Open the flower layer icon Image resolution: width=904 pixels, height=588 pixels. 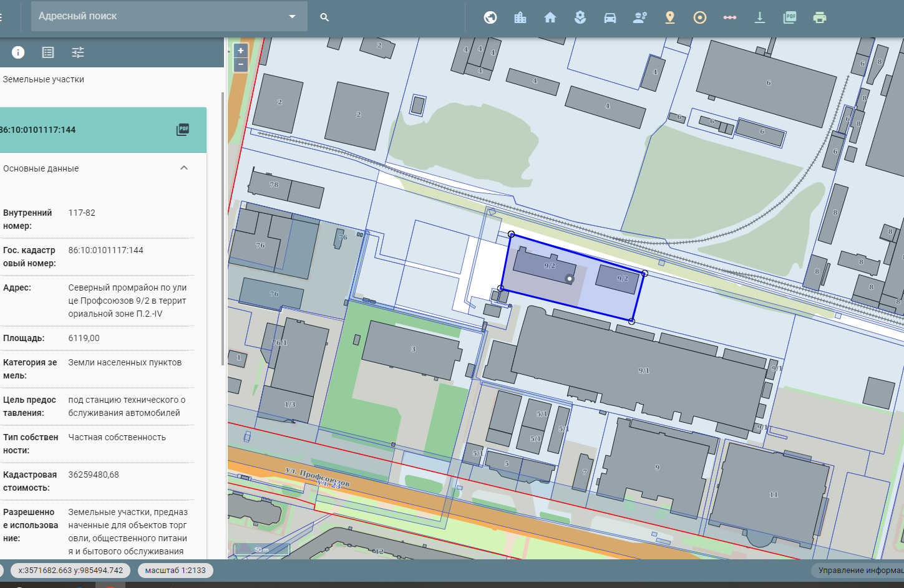point(580,17)
